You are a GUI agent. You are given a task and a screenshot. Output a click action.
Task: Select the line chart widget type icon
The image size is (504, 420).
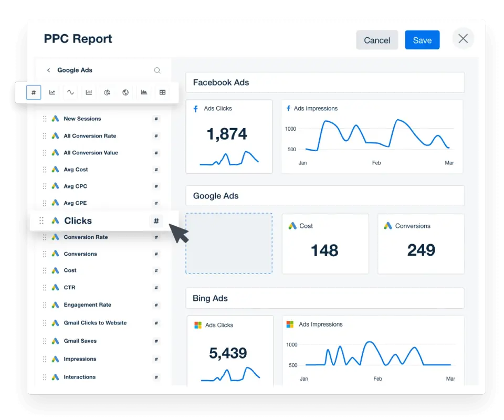52,92
